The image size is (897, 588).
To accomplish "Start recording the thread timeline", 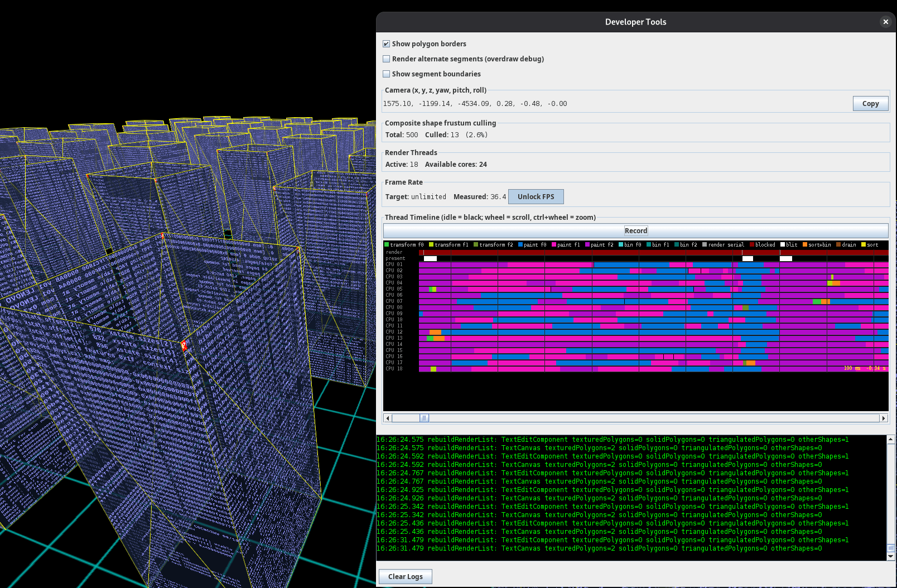I will pos(636,230).
